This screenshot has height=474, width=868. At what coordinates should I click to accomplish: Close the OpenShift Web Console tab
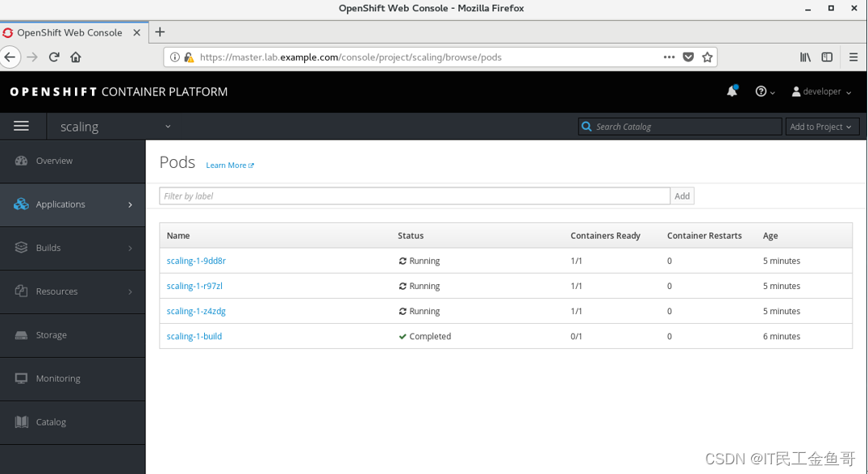tap(136, 33)
